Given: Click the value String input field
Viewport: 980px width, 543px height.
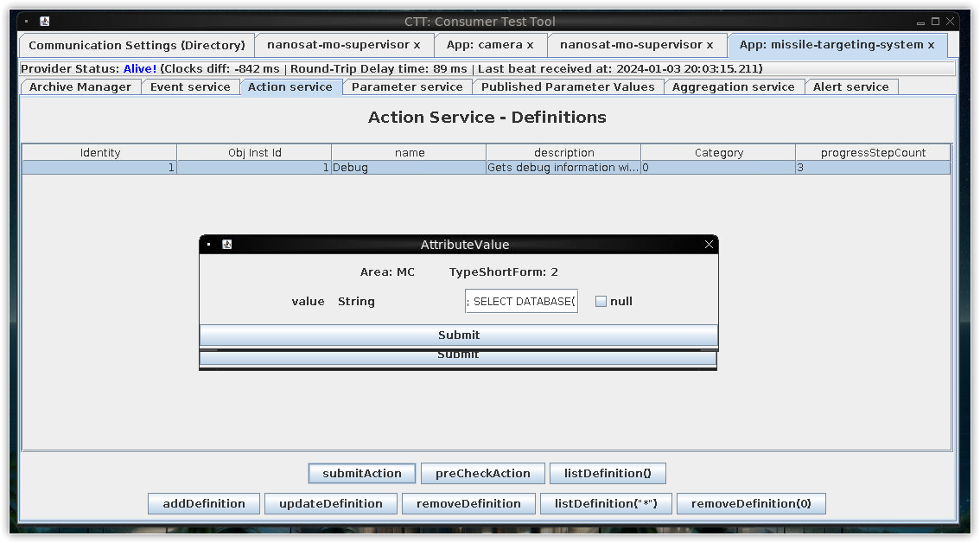Looking at the screenshot, I should (x=521, y=302).
